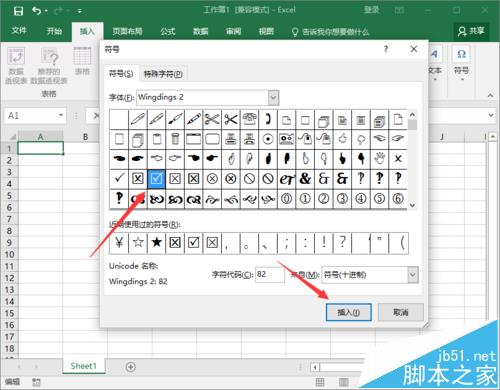Open the Wingdings 2 font dropdown

point(273,98)
